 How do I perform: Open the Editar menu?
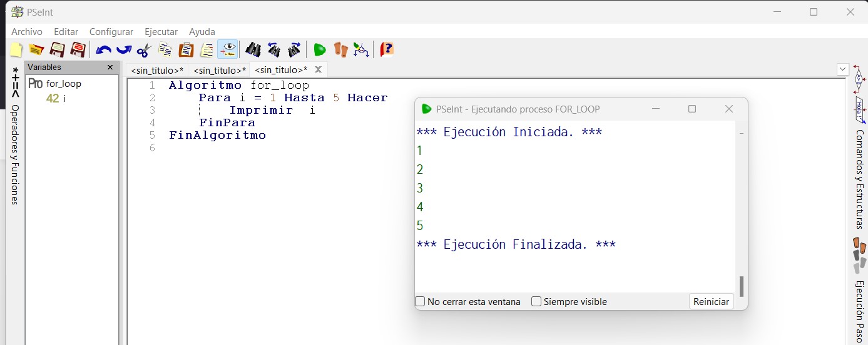tap(66, 31)
